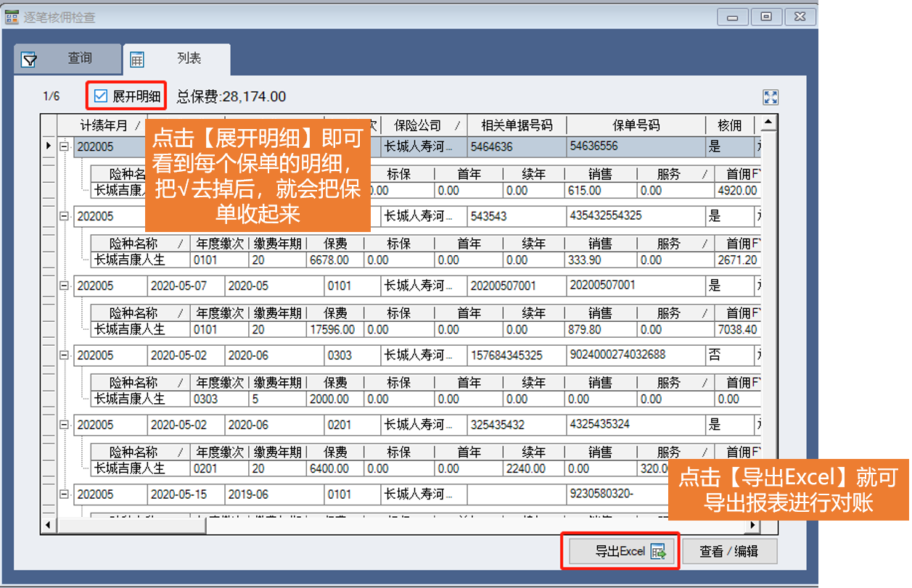Collapse the first 202005 row with policy 54636556
This screenshot has width=912, height=588.
point(65,146)
